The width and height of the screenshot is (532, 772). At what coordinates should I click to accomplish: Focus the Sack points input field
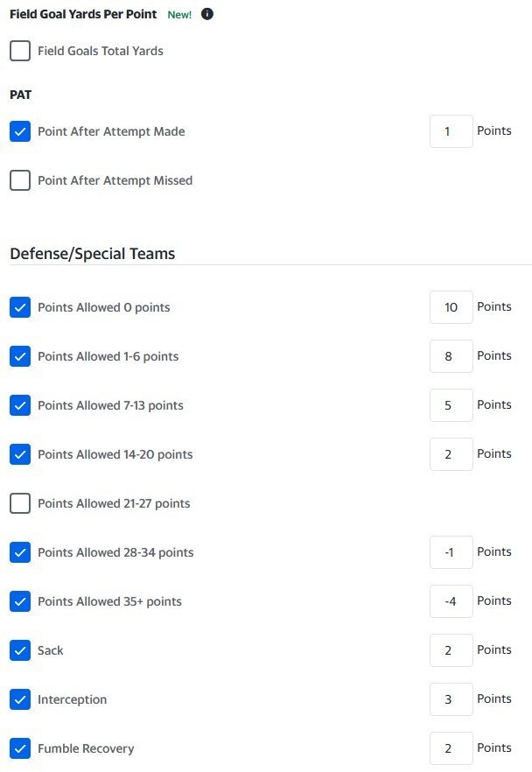(451, 650)
